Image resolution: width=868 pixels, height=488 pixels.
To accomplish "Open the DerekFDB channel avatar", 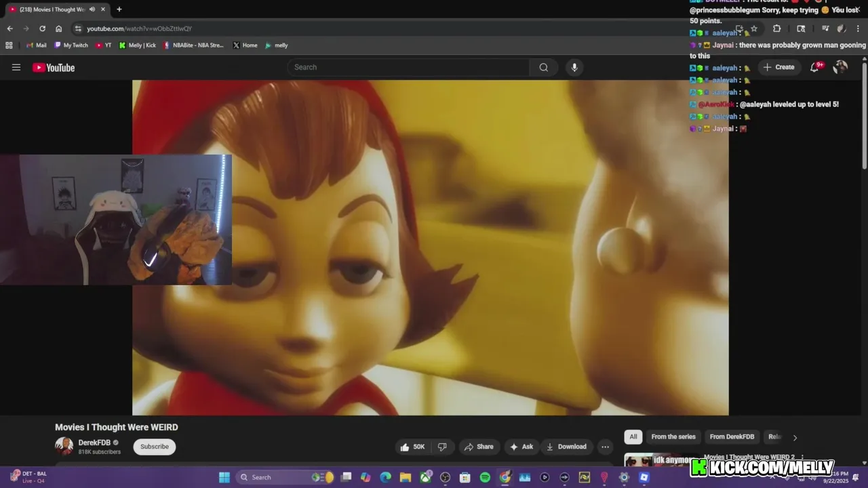I will 64,446.
